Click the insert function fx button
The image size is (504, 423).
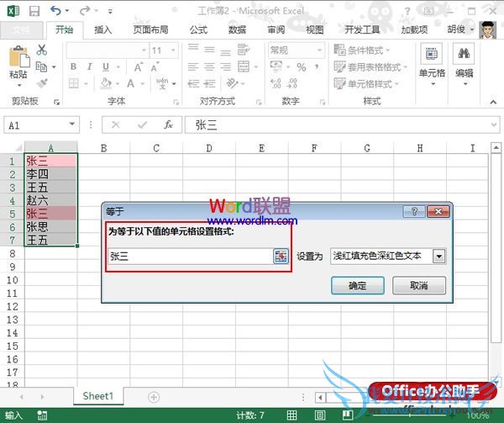click(168, 124)
